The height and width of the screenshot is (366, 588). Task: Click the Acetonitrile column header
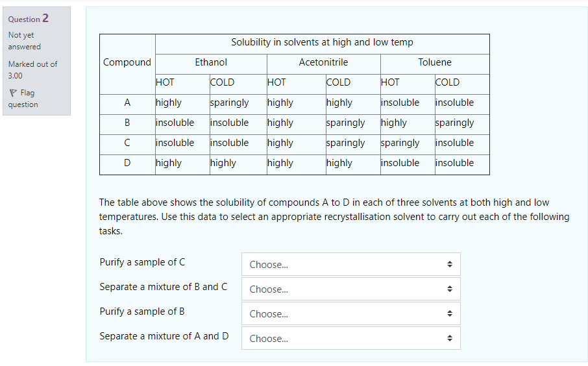tap(323, 62)
